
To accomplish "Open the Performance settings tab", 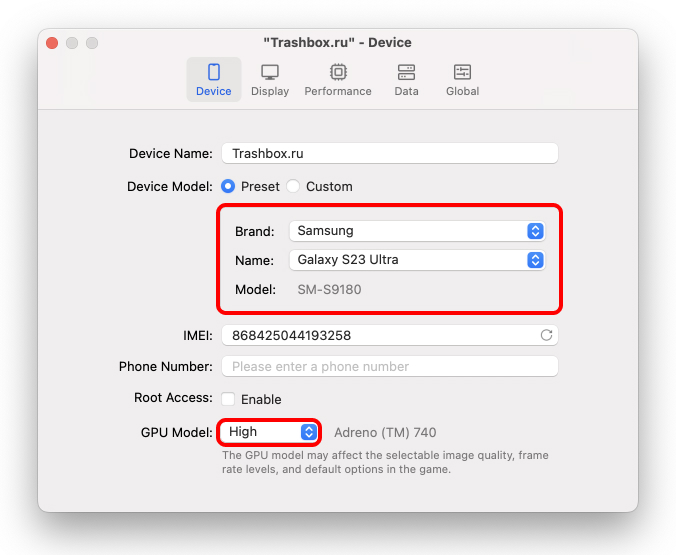I will 338,80.
